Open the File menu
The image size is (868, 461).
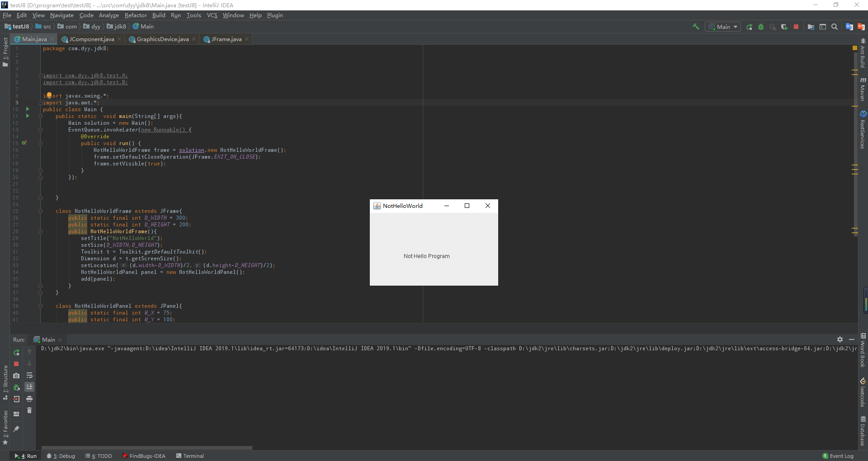(7, 15)
